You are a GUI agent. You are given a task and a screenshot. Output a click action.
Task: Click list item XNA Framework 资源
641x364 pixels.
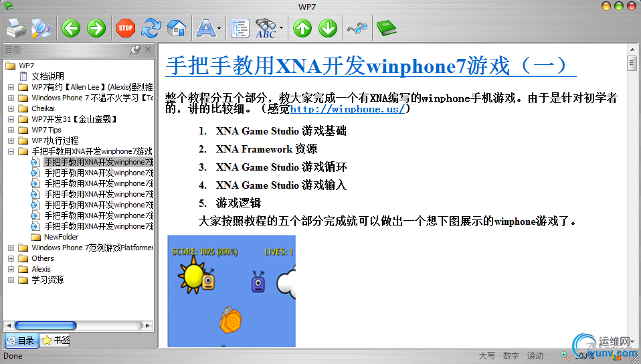tap(266, 149)
